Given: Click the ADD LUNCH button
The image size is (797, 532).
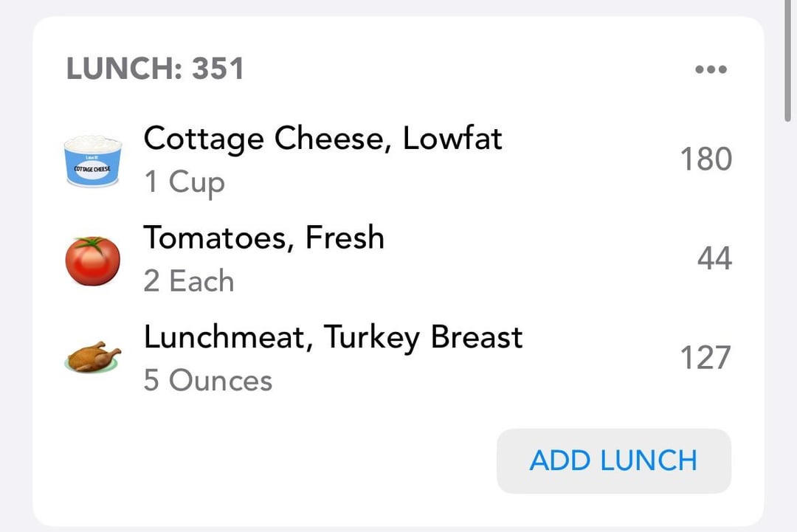Looking at the screenshot, I should 613,460.
